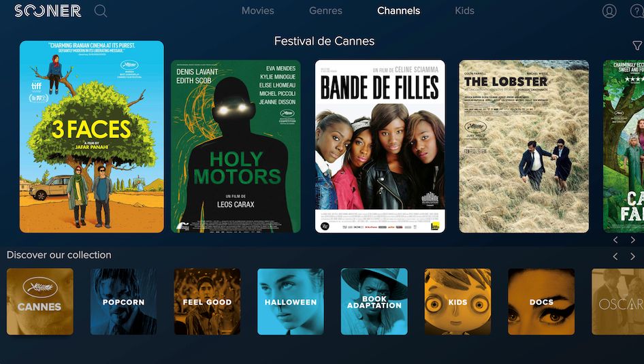Open Bande de Filles film poster
Screen dimensions: 644x364
click(380, 146)
